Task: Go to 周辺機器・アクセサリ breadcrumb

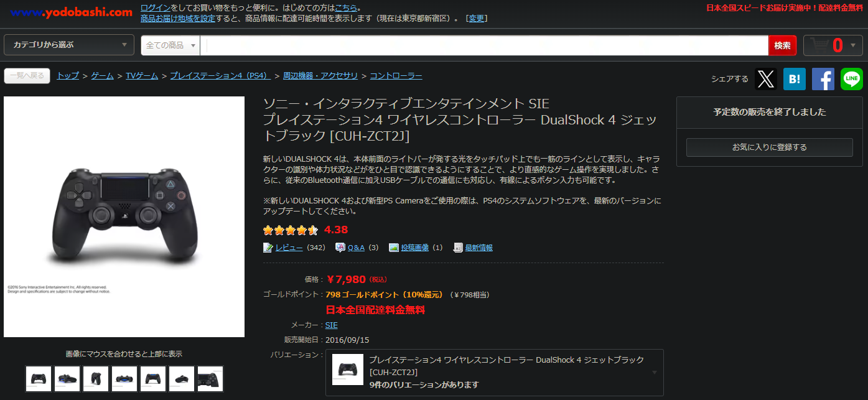Action: [320, 75]
